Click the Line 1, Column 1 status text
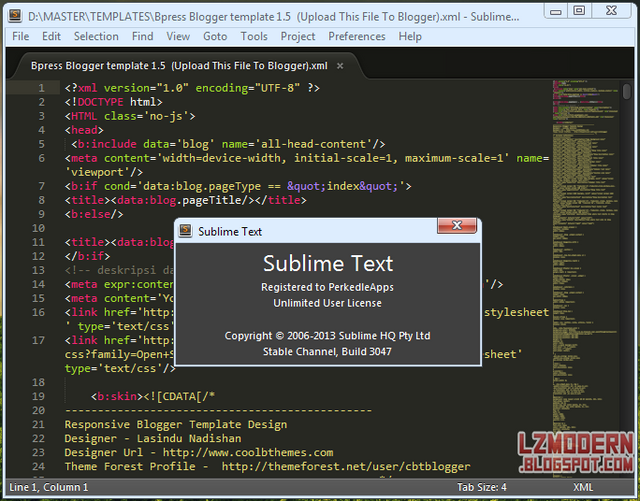 tap(49, 487)
